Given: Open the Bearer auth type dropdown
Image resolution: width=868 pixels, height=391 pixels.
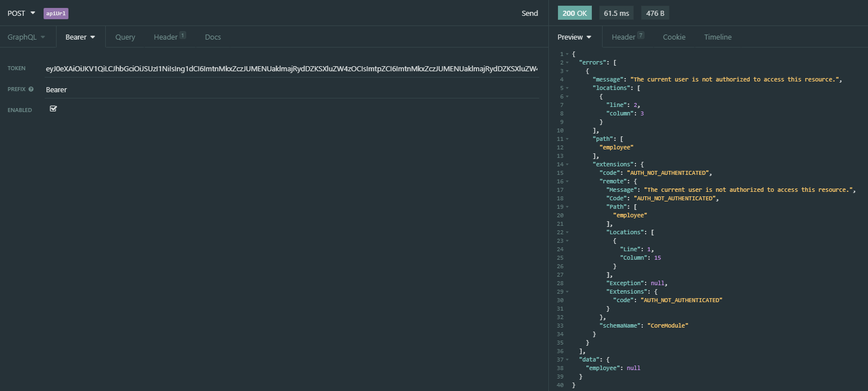Looking at the screenshot, I should coord(80,36).
